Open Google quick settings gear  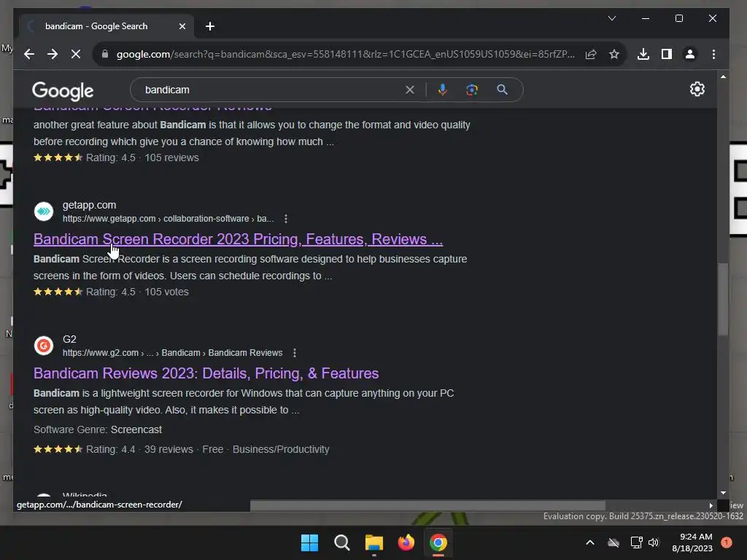pos(697,89)
